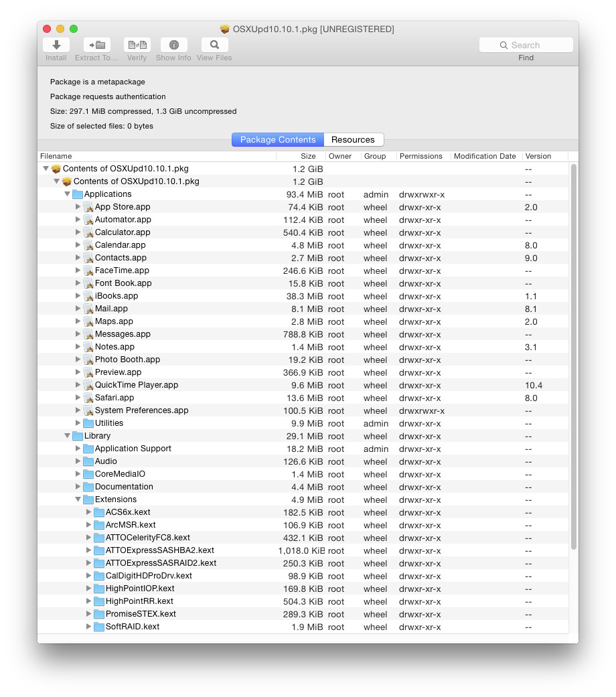Screen dimensions: 616x697
Task: Collapse the nested Contents of OSXUpd10.10.1.pkg
Action: click(x=56, y=181)
